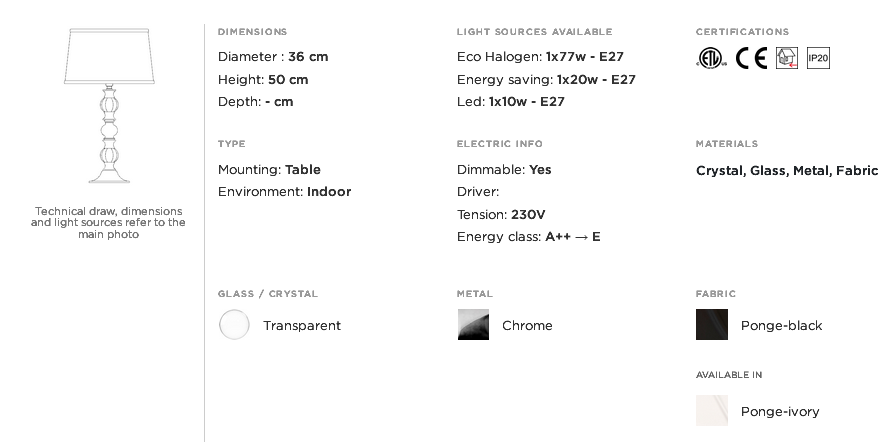Image resolution: width=894 pixels, height=442 pixels.
Task: Click the Energy class A++ to E text
Action: [x=529, y=236]
